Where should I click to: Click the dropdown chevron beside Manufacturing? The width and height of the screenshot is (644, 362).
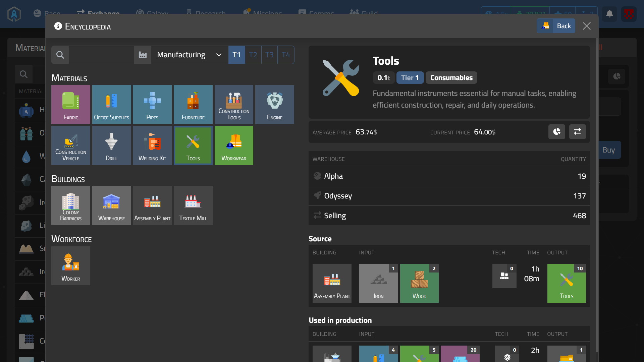[219, 55]
